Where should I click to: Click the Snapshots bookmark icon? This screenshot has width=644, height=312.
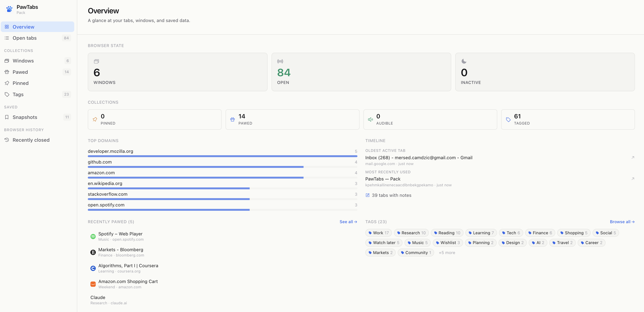[x=7, y=117]
